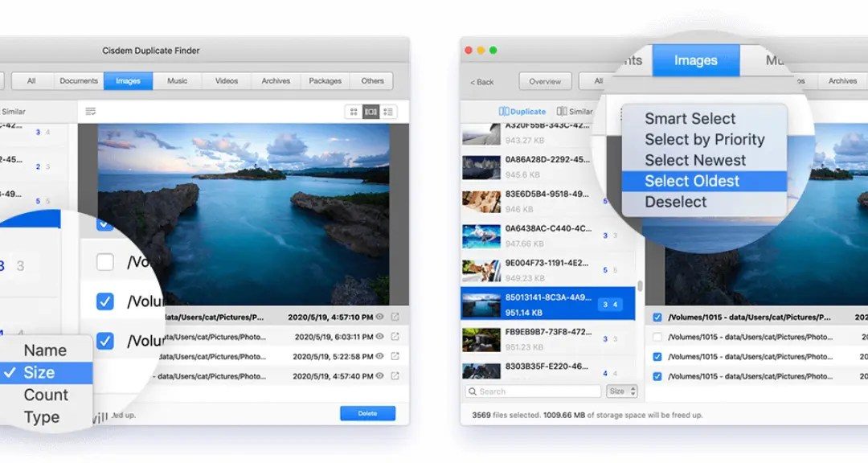
Task: Choose Count from the sort popup
Action: [47, 395]
